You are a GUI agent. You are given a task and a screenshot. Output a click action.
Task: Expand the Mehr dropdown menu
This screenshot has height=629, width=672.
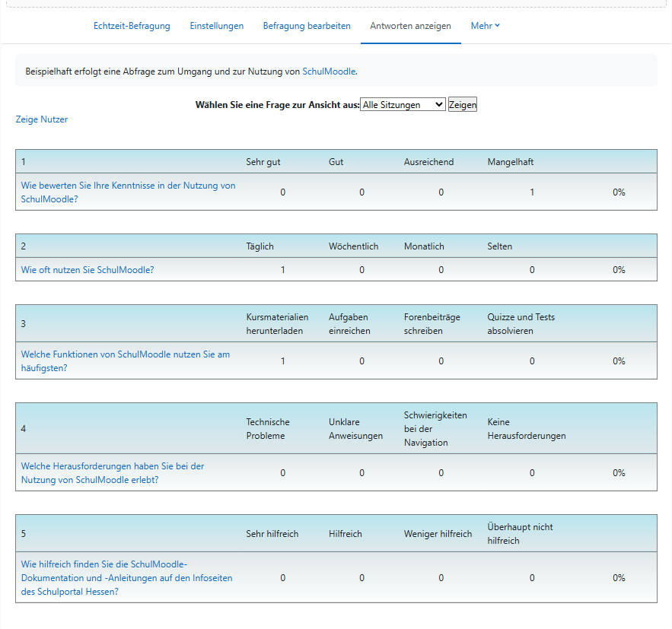(x=485, y=26)
